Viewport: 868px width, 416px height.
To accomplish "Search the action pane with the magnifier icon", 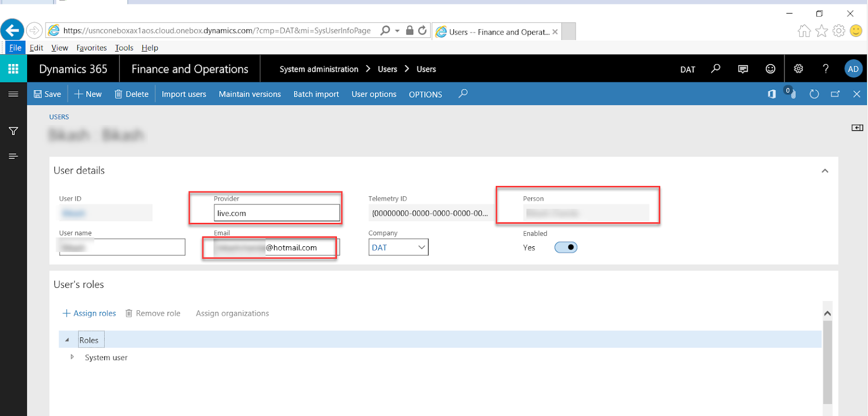I will 463,94.
